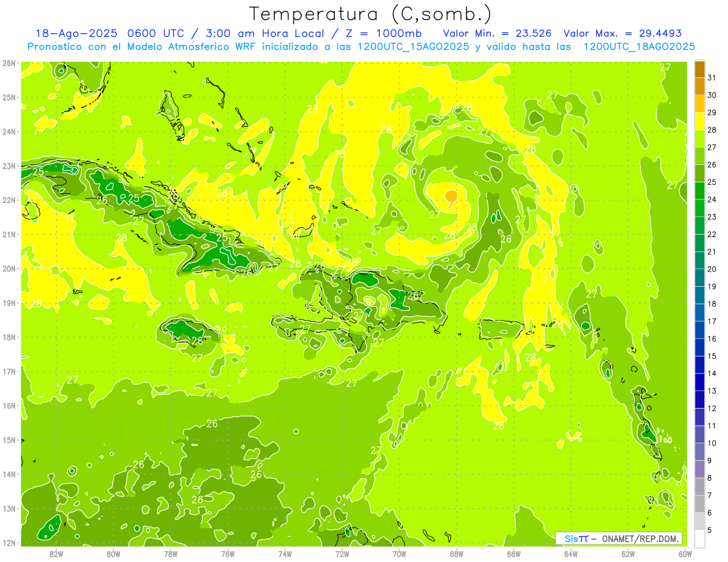Image resolution: width=728 pixels, height=562 pixels.
Task: Click the colorbar tick label 31
Action: pyautogui.click(x=712, y=78)
